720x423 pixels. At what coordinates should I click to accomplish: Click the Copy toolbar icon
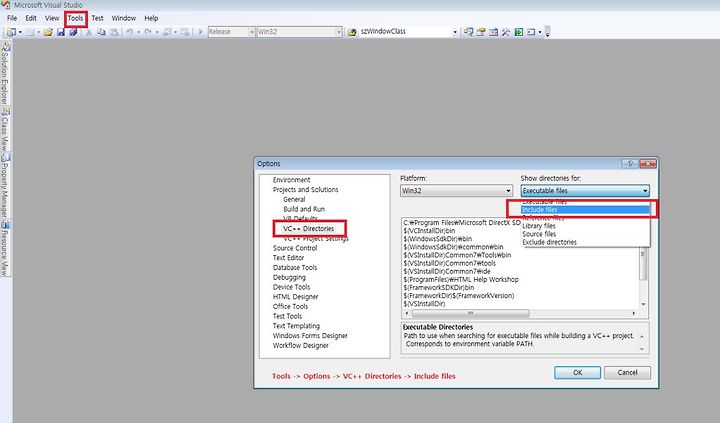[x=101, y=32]
